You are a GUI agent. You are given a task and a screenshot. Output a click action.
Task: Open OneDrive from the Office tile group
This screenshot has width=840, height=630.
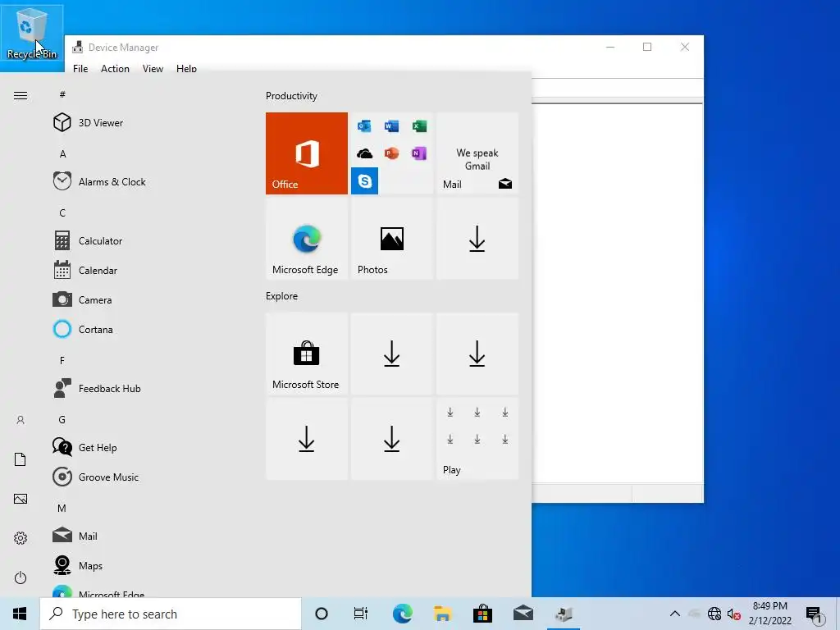click(364, 153)
